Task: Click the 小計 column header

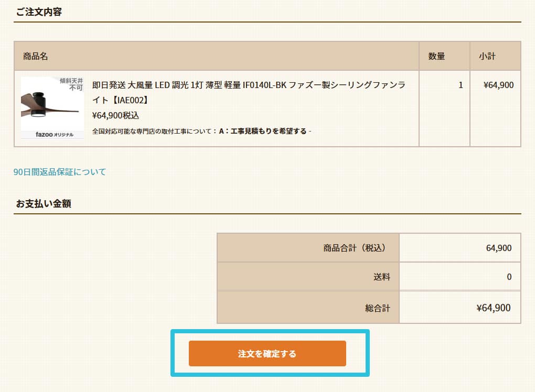Action: (x=487, y=56)
